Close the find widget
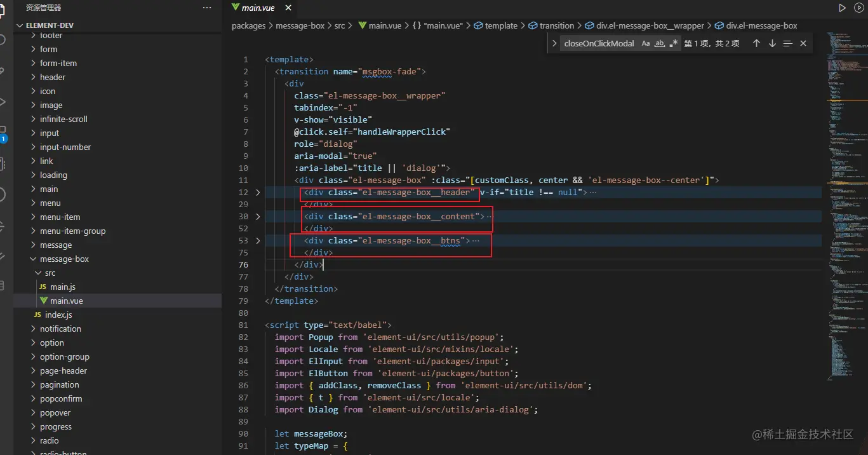This screenshot has height=455, width=868. coord(803,43)
